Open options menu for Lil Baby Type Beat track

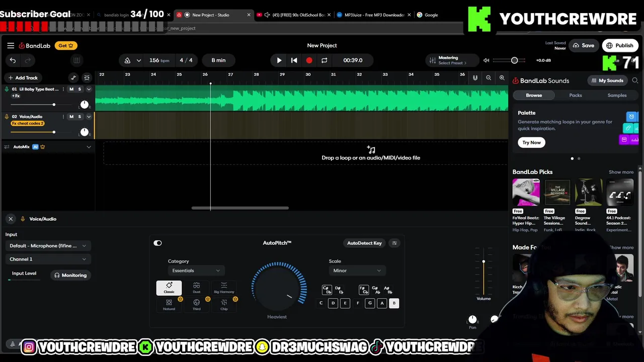click(x=63, y=89)
